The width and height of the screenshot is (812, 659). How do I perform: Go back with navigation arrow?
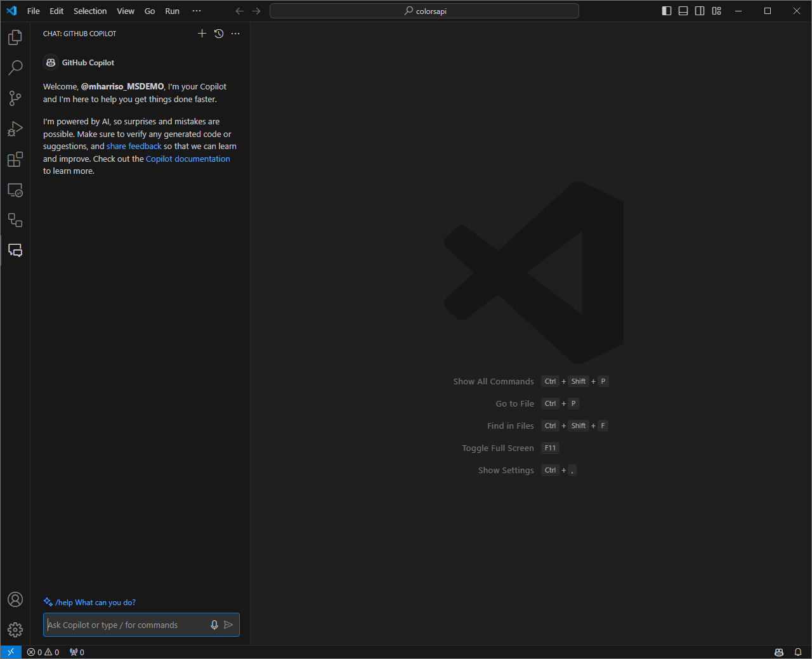(x=239, y=11)
